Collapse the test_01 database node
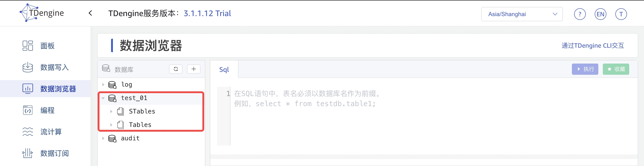 tap(103, 98)
